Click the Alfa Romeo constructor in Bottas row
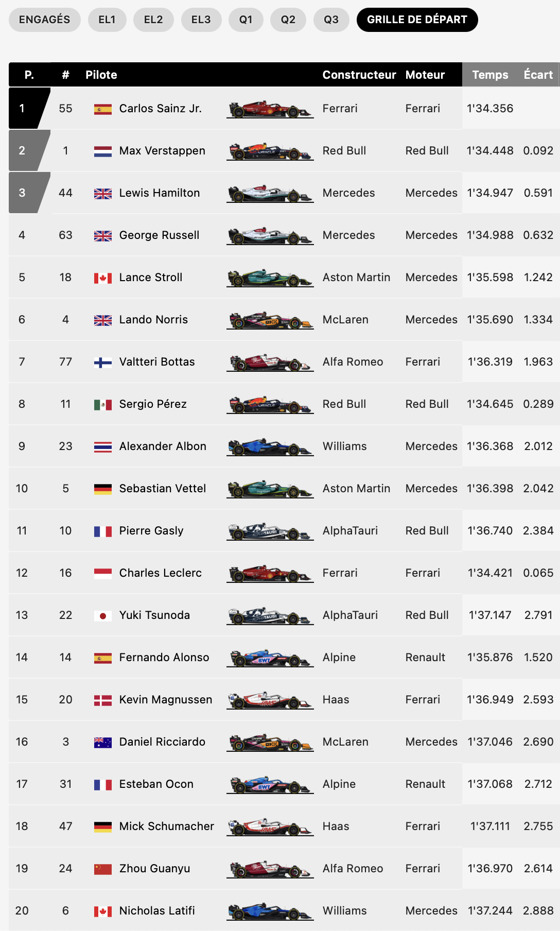The width and height of the screenshot is (560, 931). (x=353, y=361)
